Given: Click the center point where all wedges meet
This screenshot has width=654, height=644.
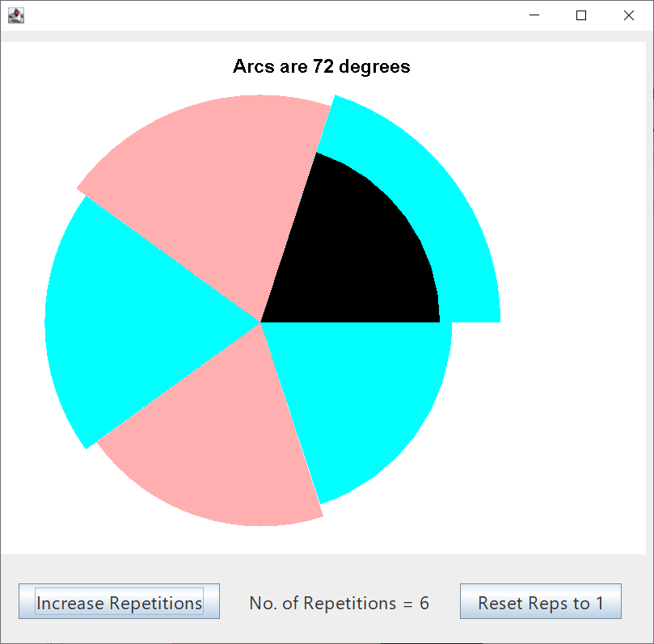Looking at the screenshot, I should (261, 322).
